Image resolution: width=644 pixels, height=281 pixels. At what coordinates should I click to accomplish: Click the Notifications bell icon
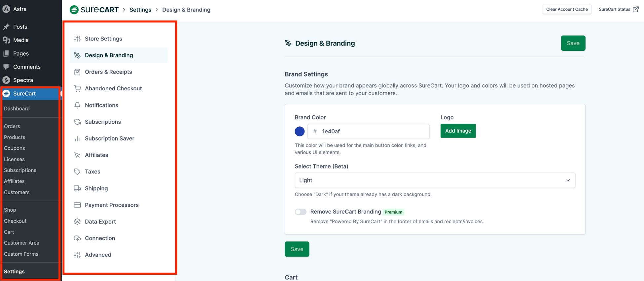77,105
